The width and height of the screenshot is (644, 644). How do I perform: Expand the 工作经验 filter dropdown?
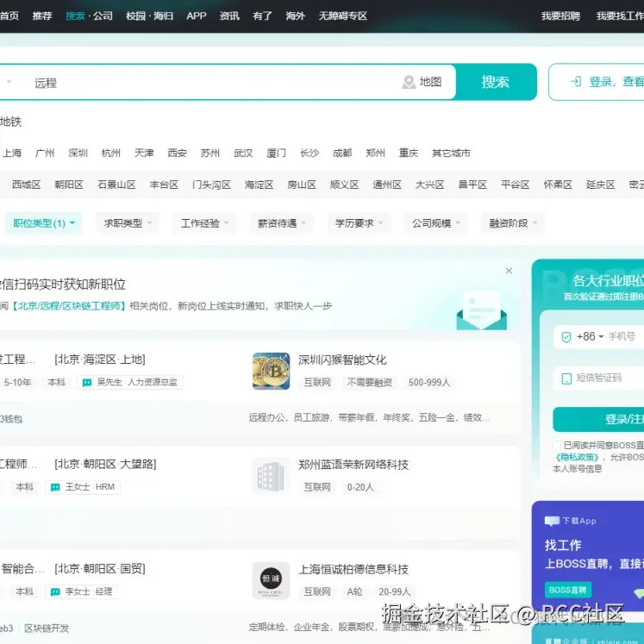coord(204,223)
